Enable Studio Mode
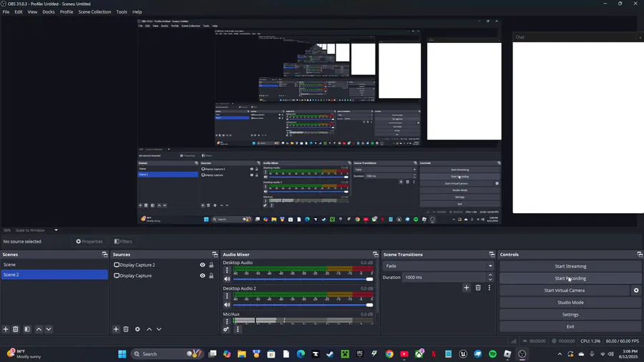This screenshot has width=644, height=362. [x=570, y=303]
